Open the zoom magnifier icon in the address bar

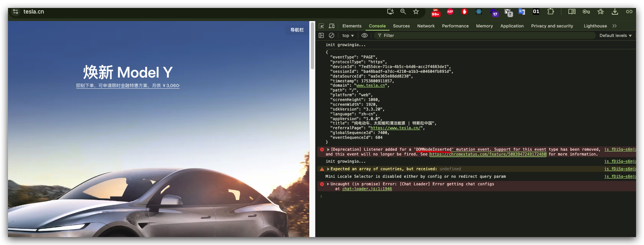coord(403,12)
